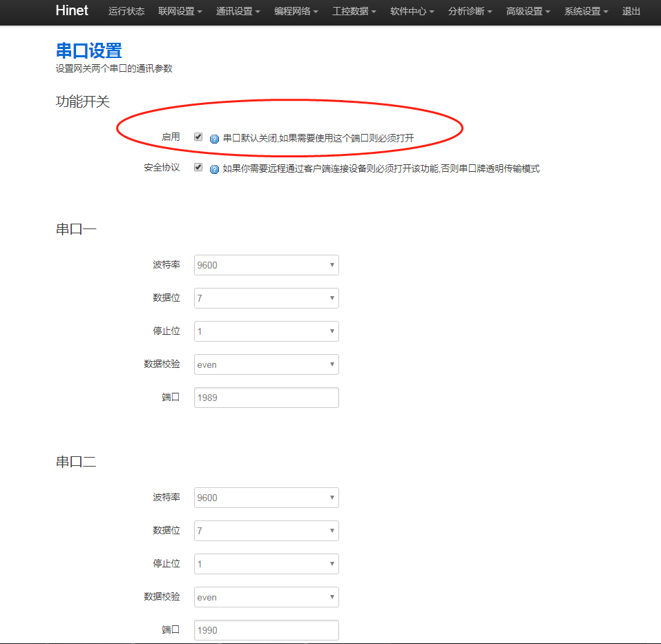Viewport: 661px width, 644px height.
Task: Expand the 工控数据 menu
Action: click(x=354, y=12)
